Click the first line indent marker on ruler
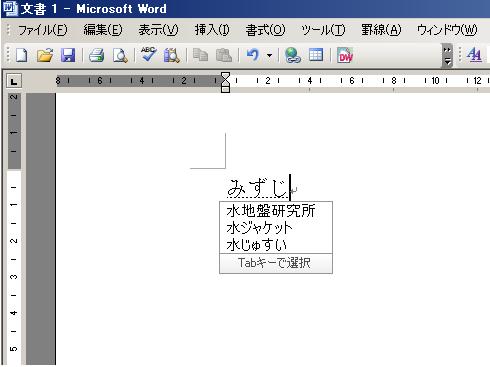This screenshot has height=367, width=490. (x=226, y=77)
